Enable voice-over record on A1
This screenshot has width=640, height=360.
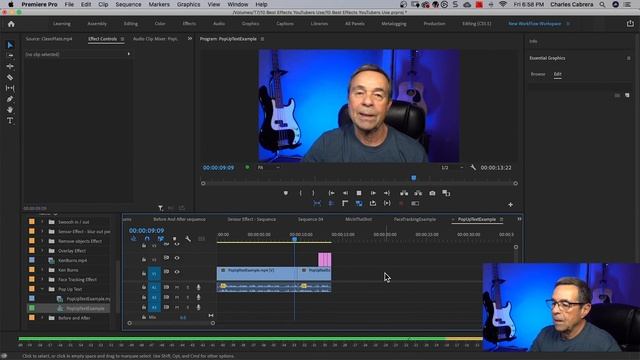pos(198,287)
